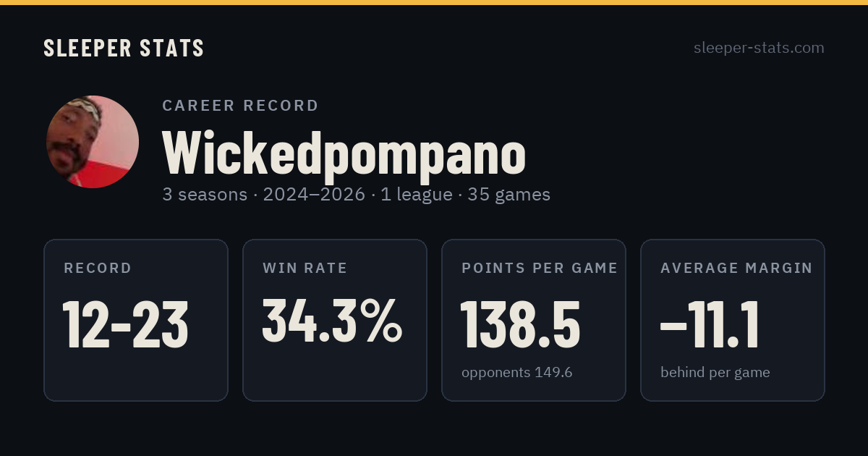The image size is (868, 456).
Task: Select the WIN RATE card label
Action: (305, 268)
